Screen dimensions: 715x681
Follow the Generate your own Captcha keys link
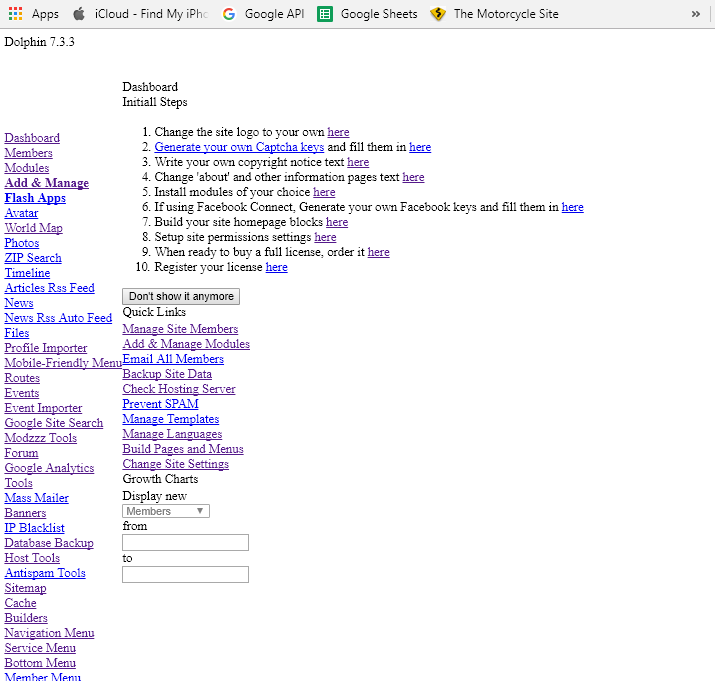[x=239, y=147]
